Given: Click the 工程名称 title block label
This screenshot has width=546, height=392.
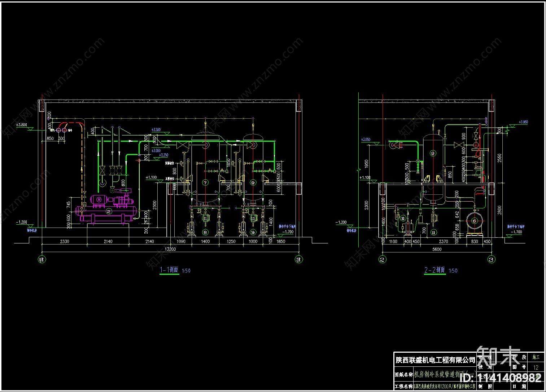Looking at the screenshot, I should (403, 387).
